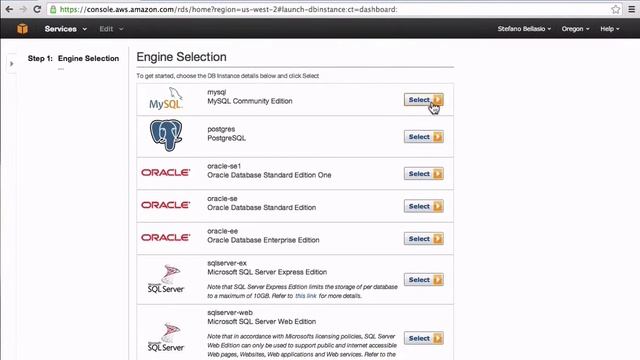This screenshot has height=360, width=640.
Task: Click 'Microsoft SQL Server Web Edition' text
Action: (262, 321)
